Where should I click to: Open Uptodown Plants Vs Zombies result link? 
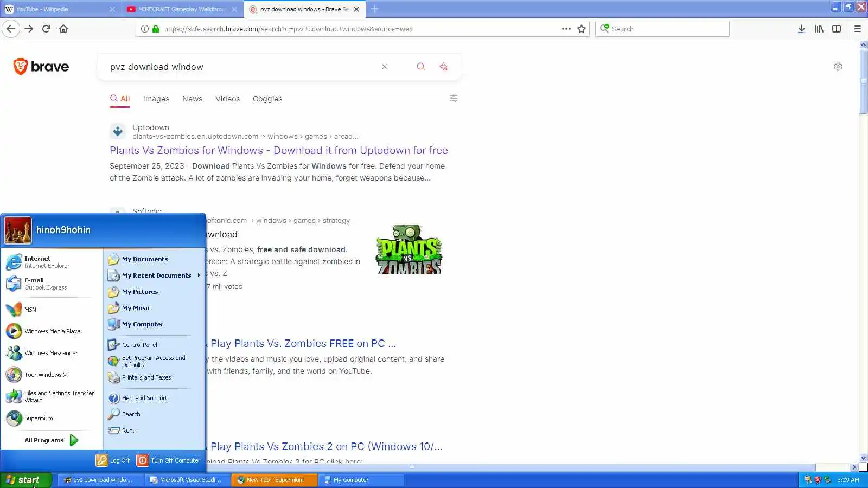279,151
